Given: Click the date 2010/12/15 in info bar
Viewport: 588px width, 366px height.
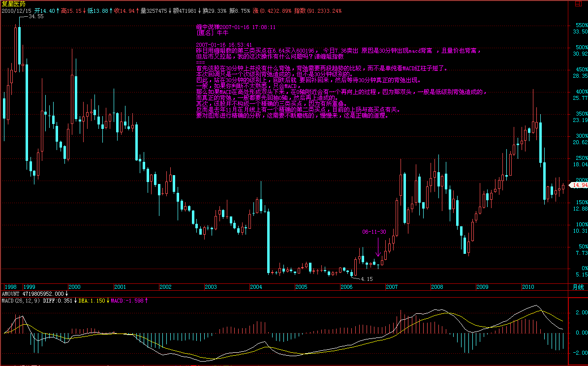Looking at the screenshot, I should (x=17, y=10).
